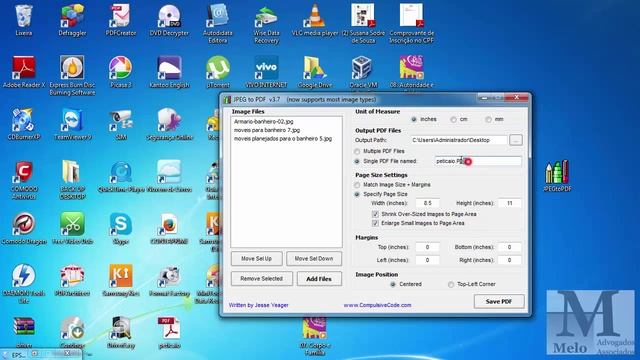640x360 pixels.
Task: Focus the Height (inches) field
Action: [x=509, y=203]
